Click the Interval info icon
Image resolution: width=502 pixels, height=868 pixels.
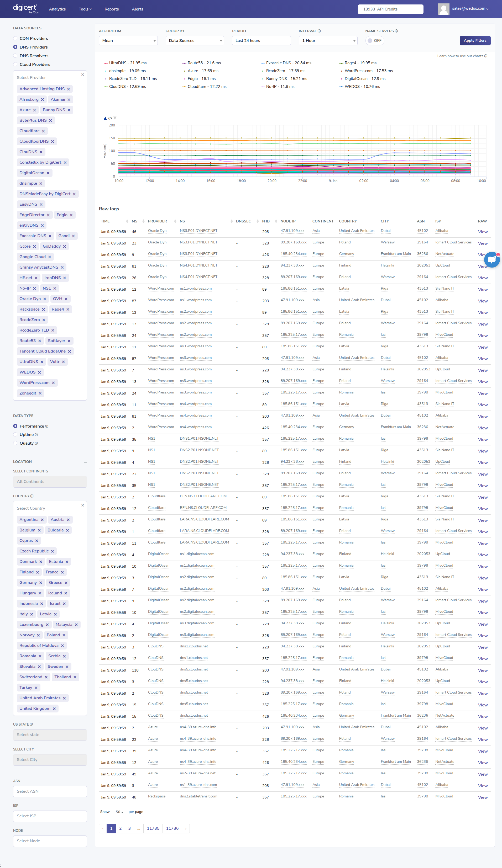click(x=319, y=31)
